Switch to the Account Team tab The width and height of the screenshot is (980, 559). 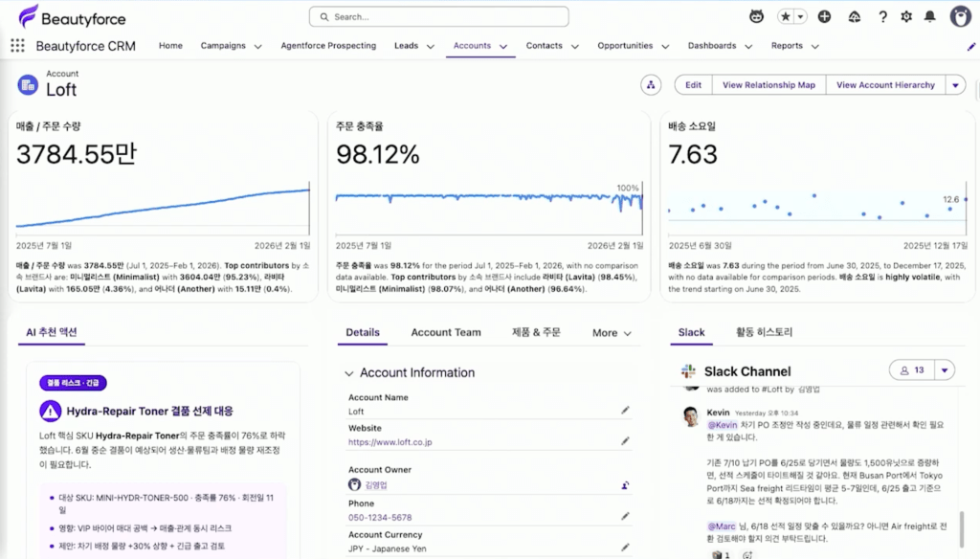click(x=446, y=333)
